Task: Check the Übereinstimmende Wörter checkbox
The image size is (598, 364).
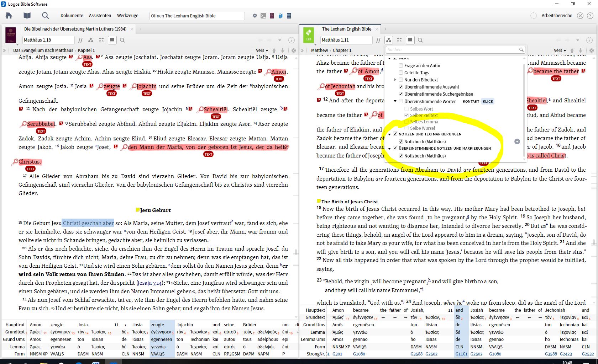Action: (401, 101)
